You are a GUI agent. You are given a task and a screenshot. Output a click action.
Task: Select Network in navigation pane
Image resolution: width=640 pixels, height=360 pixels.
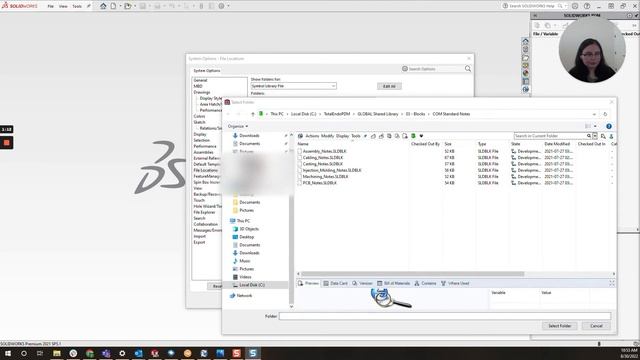[244, 296]
